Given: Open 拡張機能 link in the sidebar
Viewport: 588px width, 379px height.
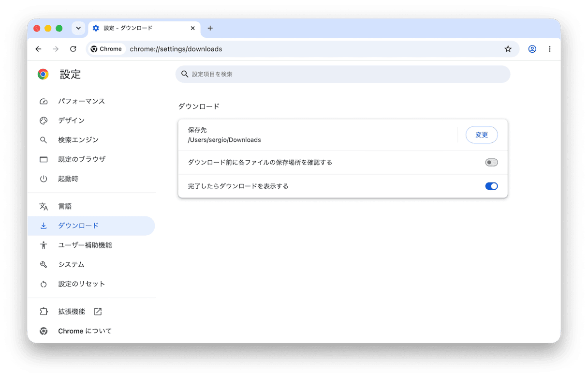Looking at the screenshot, I should point(91,312).
